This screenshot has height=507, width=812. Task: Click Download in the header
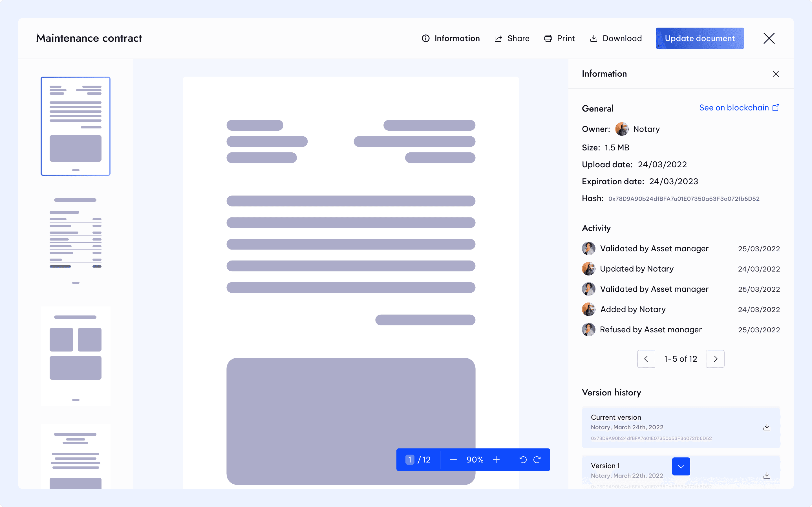tap(616, 38)
